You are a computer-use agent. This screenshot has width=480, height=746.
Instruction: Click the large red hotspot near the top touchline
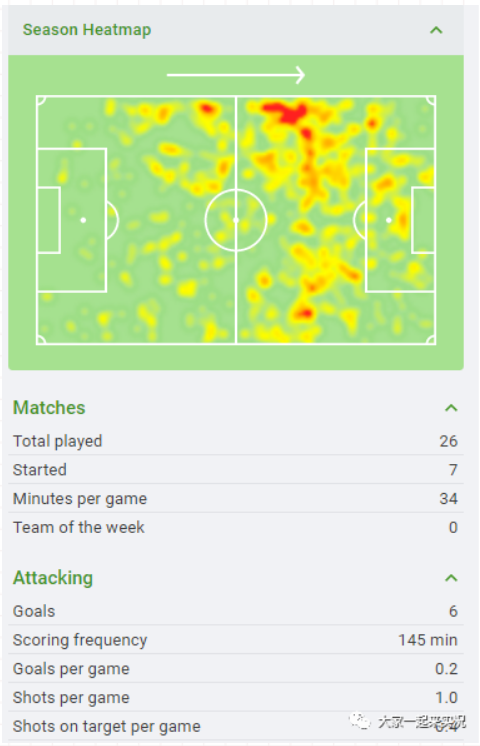coord(285,112)
